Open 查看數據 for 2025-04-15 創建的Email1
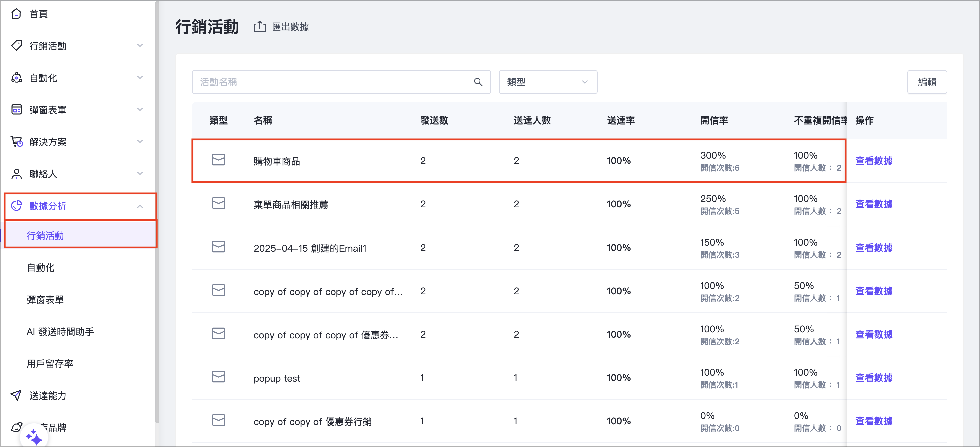This screenshot has height=447, width=980. tap(874, 248)
